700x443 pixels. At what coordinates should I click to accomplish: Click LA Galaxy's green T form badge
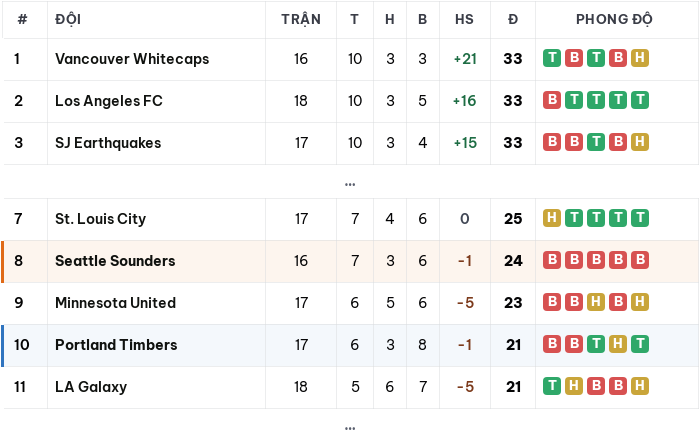552,386
